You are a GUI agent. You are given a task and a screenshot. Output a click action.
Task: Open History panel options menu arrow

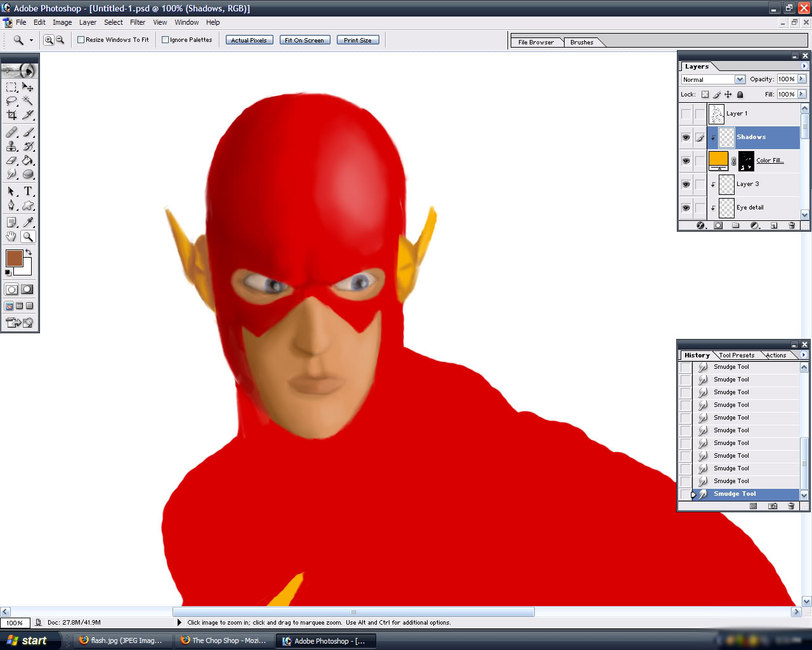(804, 355)
